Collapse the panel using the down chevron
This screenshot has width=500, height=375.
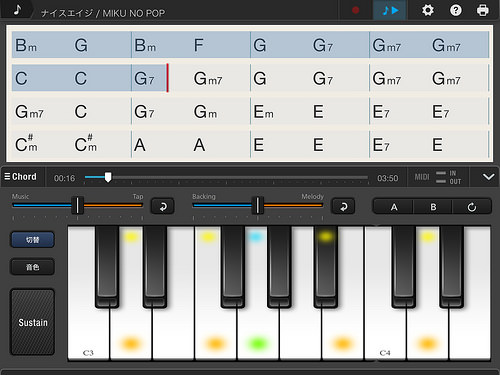tap(488, 177)
